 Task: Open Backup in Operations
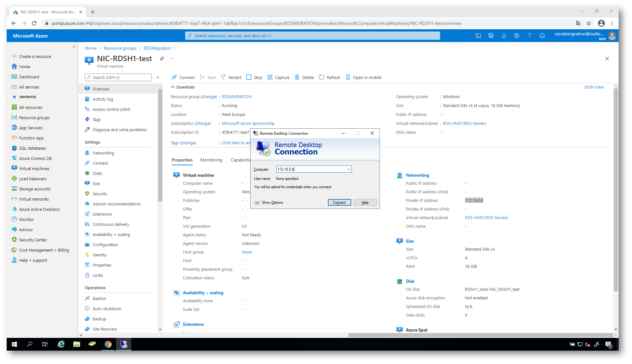[x=99, y=319]
